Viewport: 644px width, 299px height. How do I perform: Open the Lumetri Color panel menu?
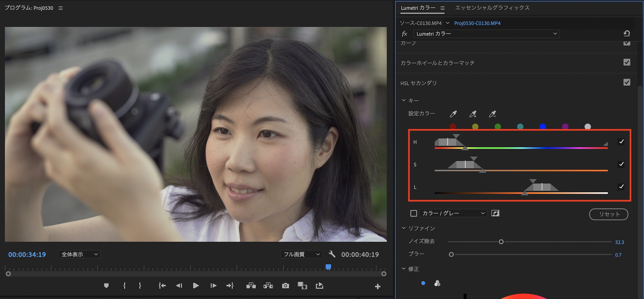[442, 8]
